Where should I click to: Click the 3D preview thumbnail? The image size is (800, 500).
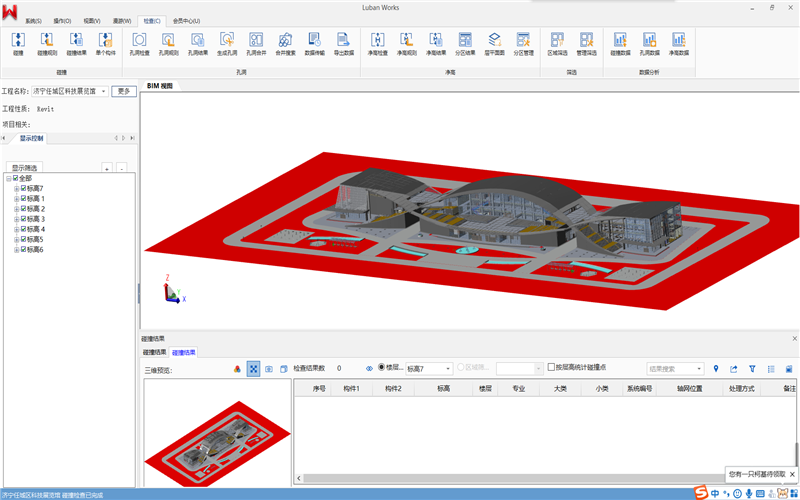(x=217, y=433)
